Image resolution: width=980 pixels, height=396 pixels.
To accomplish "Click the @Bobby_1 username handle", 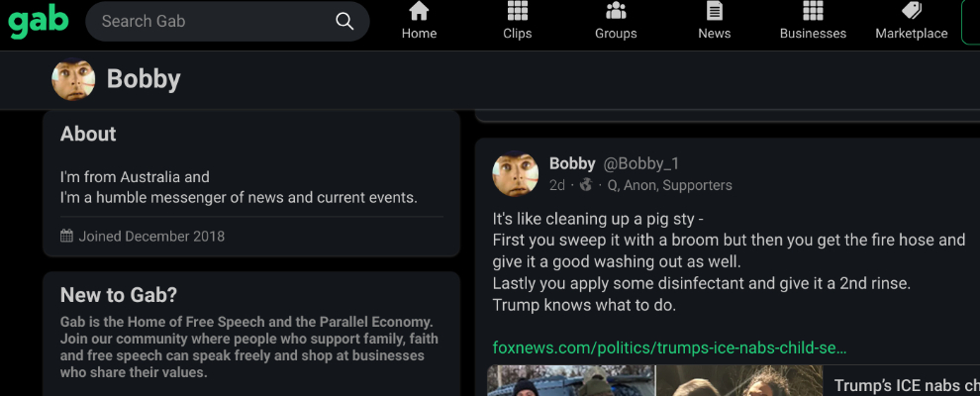I will [641, 163].
